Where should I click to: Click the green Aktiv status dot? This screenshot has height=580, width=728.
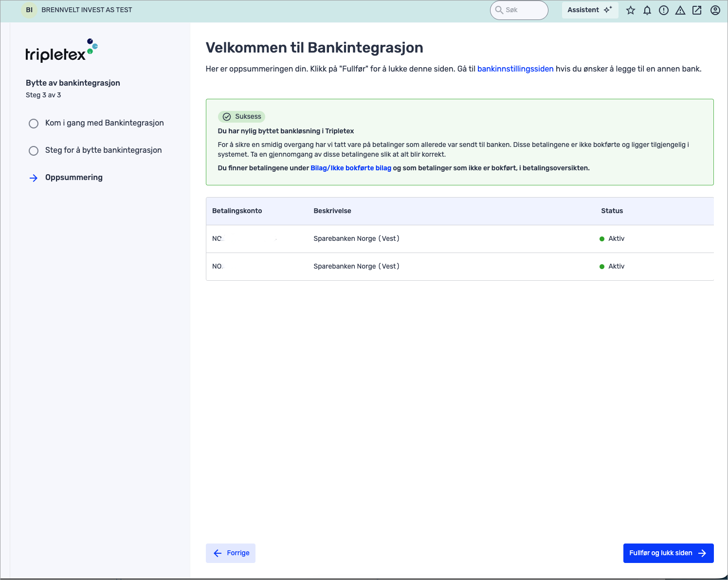(601, 238)
